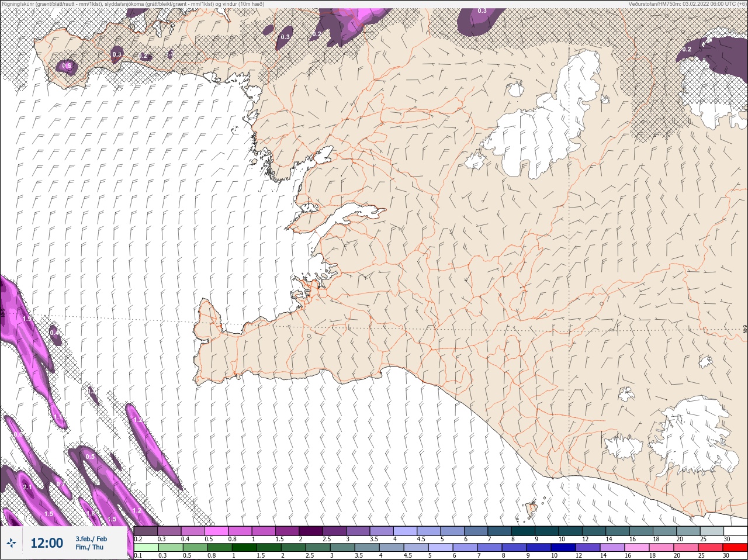The image size is (748, 560).
Task: Select top legend swatch between 2 and 2.5
Action: (310, 531)
